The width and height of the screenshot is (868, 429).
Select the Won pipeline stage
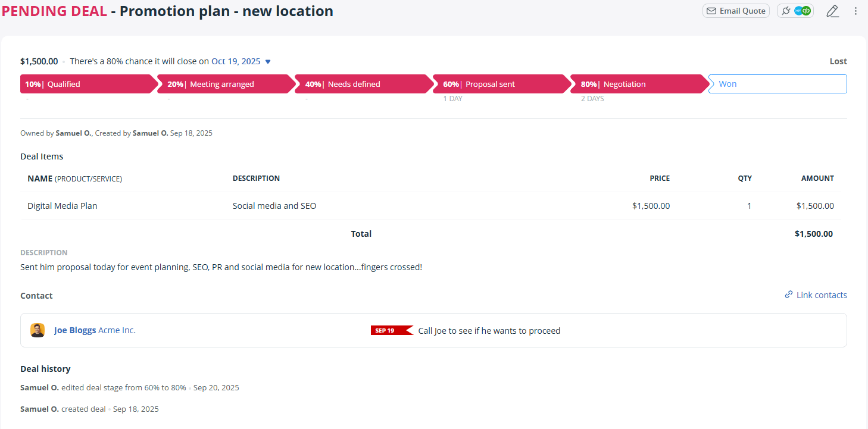pos(778,84)
